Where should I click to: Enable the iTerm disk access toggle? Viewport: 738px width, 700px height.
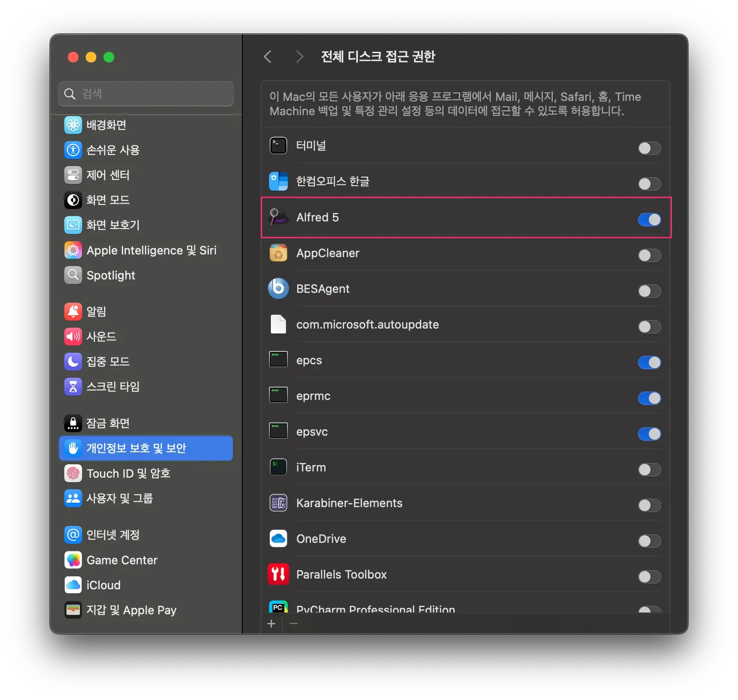point(649,470)
